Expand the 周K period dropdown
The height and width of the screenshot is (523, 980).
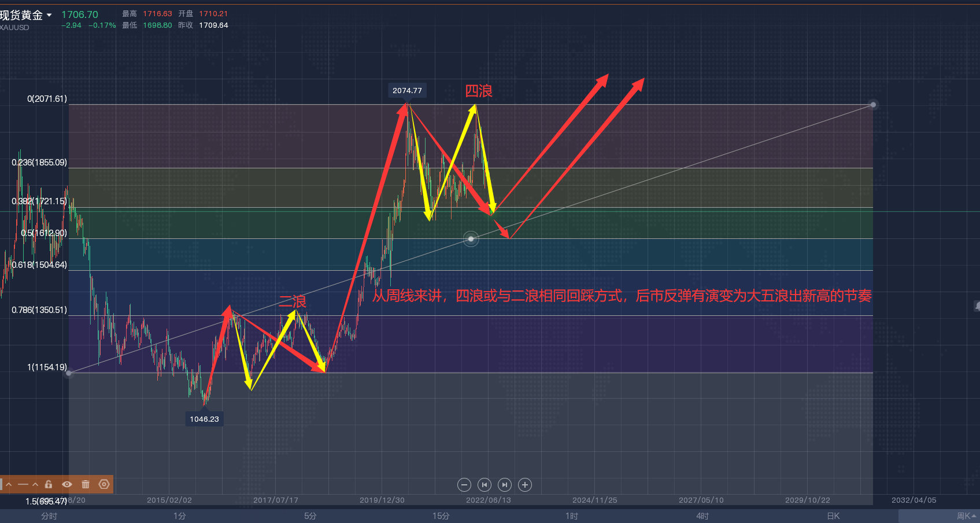(967, 516)
